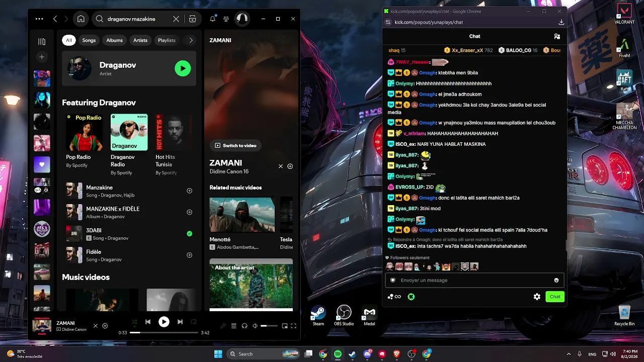Create a new playlist with plus icon
The width and height of the screenshot is (644, 362).
click(42, 57)
